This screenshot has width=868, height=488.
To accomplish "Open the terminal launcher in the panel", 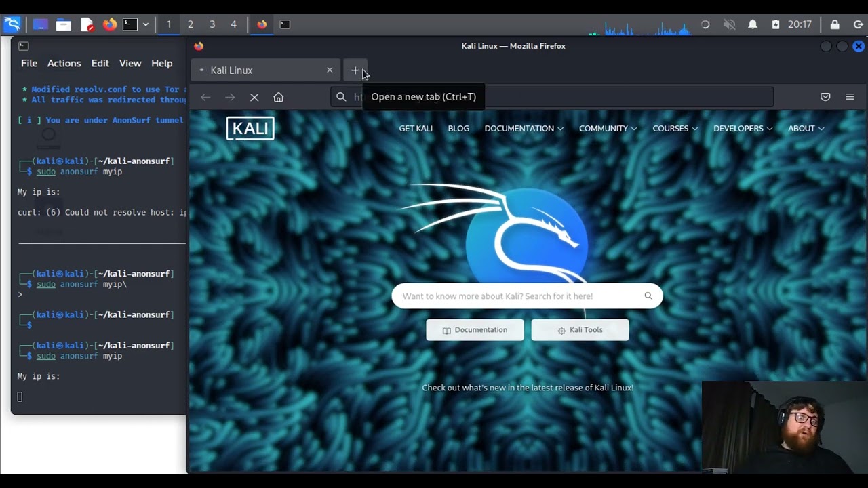I will 130,24.
